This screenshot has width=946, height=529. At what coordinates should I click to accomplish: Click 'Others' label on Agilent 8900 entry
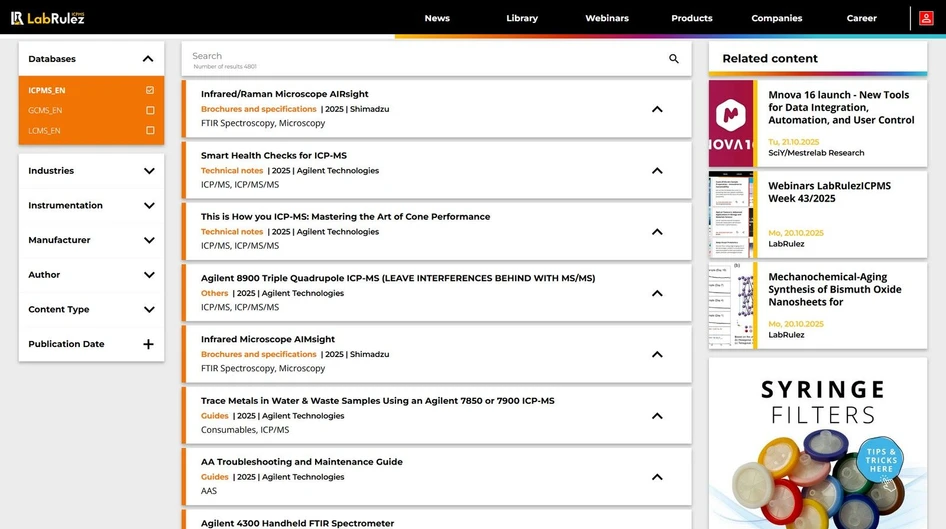tap(214, 293)
